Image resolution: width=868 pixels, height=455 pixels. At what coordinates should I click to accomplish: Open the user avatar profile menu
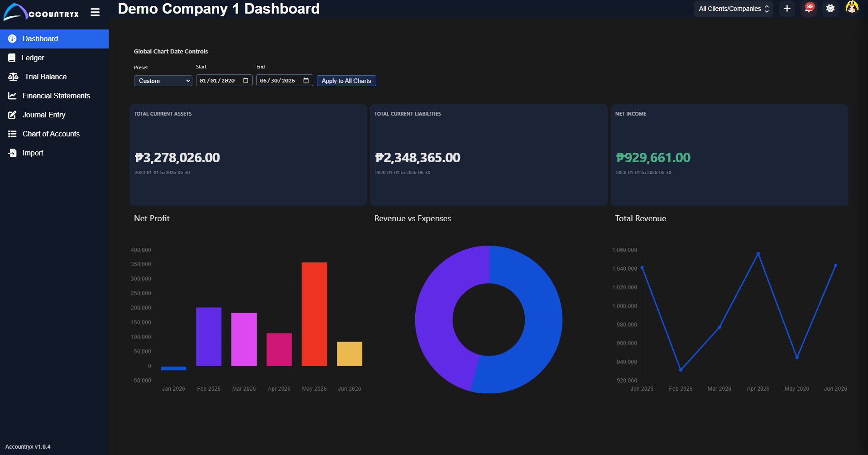point(852,8)
